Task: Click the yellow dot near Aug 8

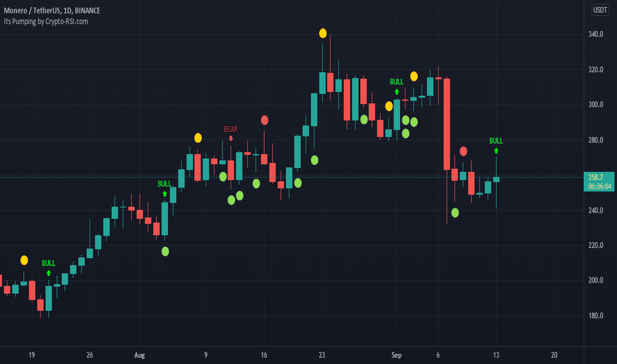Action: (x=198, y=138)
